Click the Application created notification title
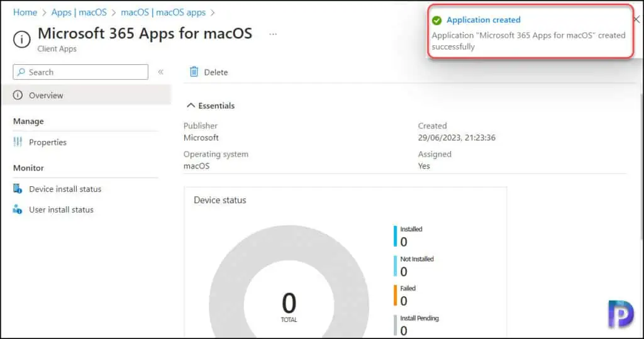The width and height of the screenshot is (644, 339). tap(484, 19)
